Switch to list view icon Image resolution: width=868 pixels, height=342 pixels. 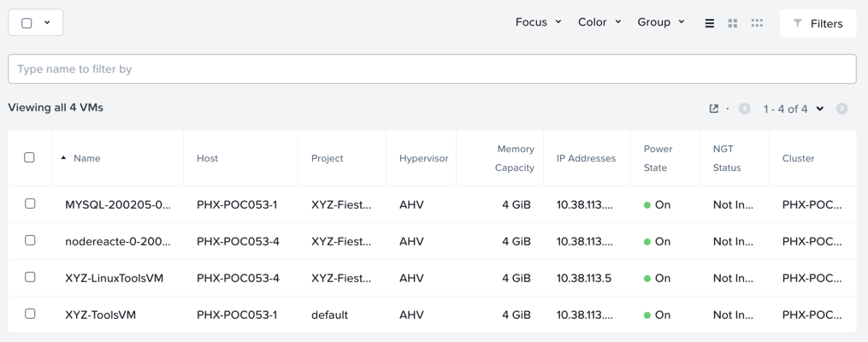tap(709, 23)
